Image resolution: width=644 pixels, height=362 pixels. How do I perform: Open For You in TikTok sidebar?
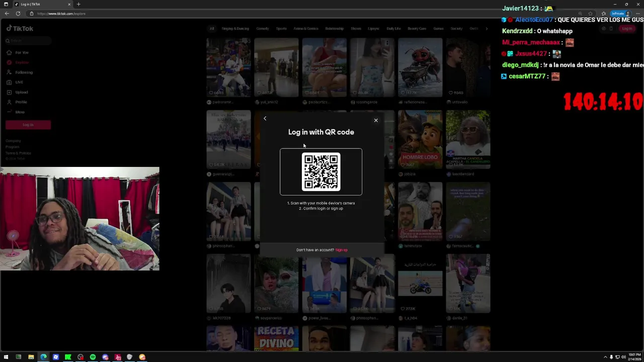(x=18, y=52)
